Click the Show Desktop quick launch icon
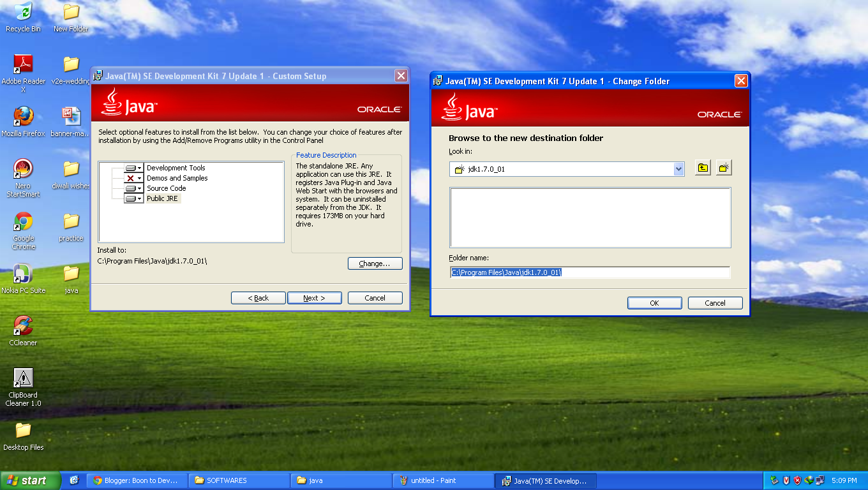Screen dimensions: 868x490 [x=74, y=480]
